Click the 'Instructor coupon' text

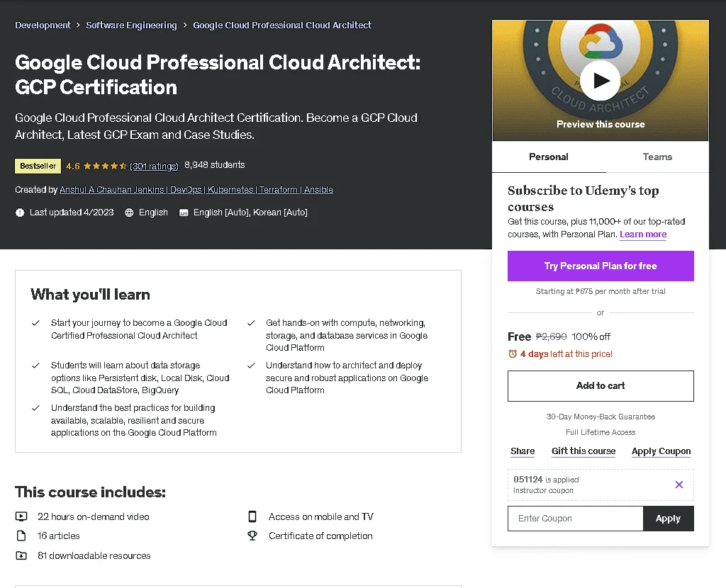click(x=543, y=490)
